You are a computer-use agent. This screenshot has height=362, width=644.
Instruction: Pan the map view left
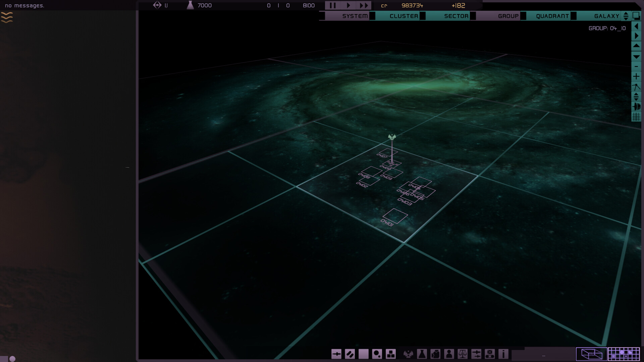pos(636,26)
